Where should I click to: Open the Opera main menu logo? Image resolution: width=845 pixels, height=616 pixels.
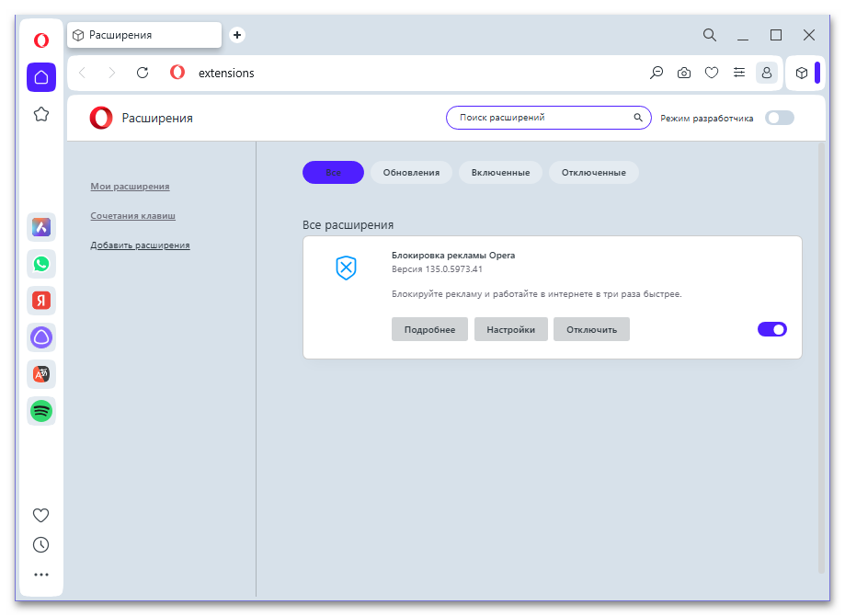coord(41,40)
